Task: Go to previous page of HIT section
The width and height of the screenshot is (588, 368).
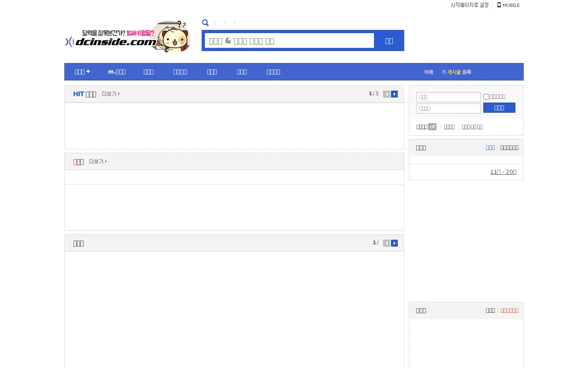Action: [x=386, y=94]
